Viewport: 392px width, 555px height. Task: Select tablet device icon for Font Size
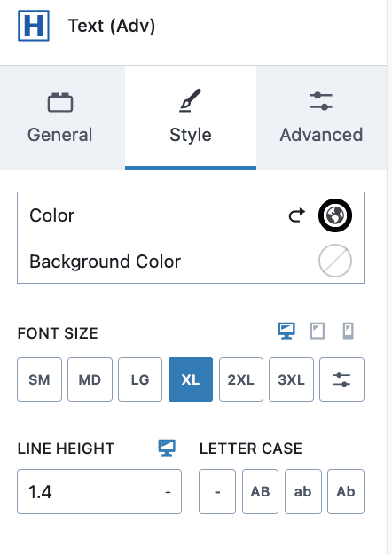click(x=318, y=331)
